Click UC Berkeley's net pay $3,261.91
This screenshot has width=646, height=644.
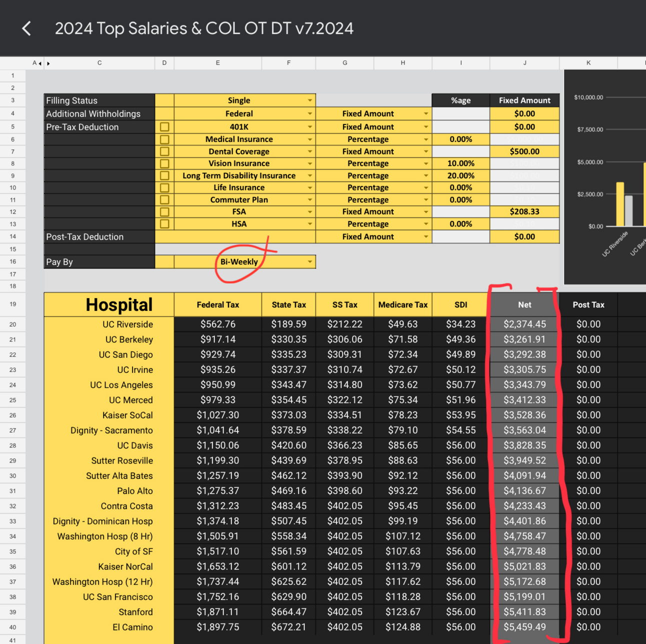(524, 339)
